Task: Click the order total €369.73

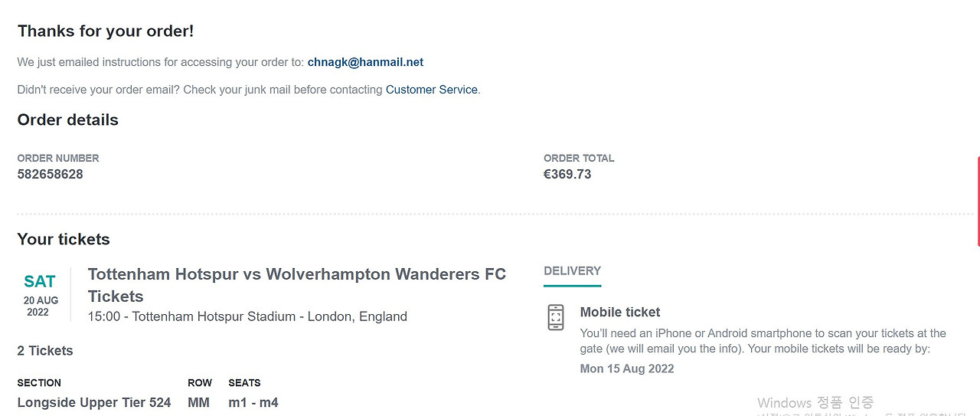Action: [x=567, y=174]
